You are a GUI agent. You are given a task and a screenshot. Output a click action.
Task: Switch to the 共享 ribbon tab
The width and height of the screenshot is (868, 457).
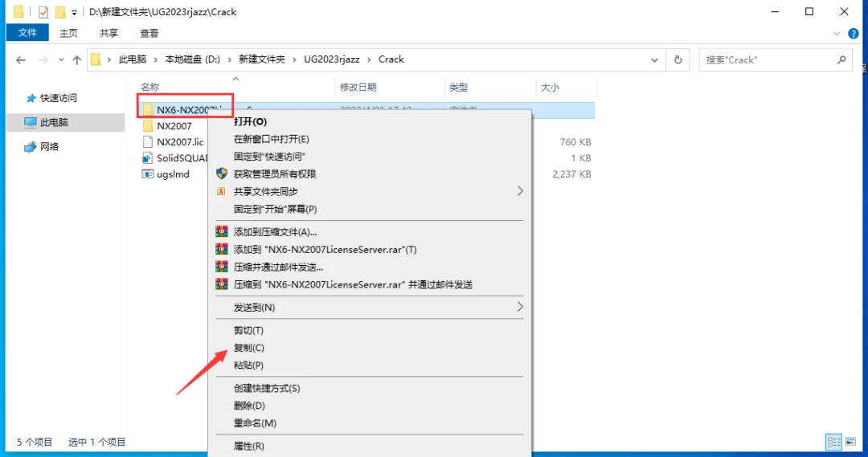coord(108,33)
